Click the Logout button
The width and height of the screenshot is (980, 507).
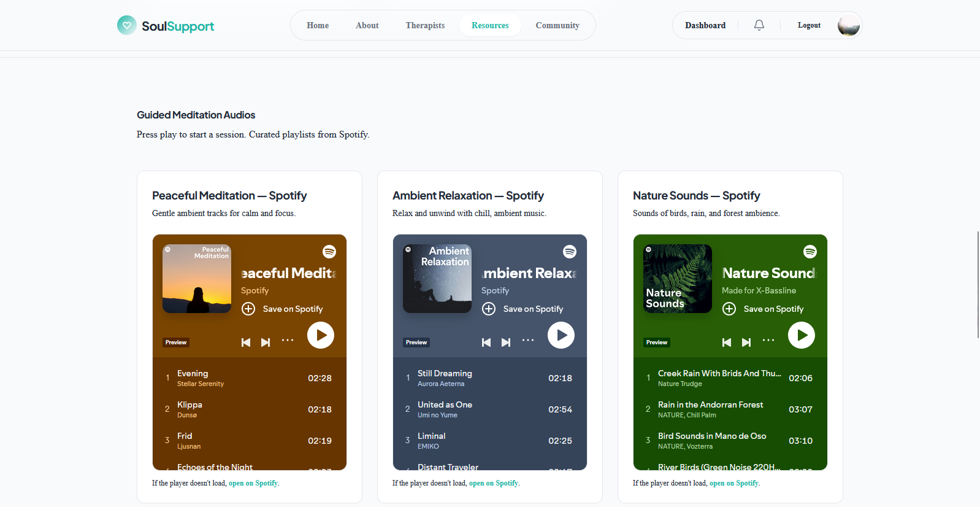click(809, 25)
